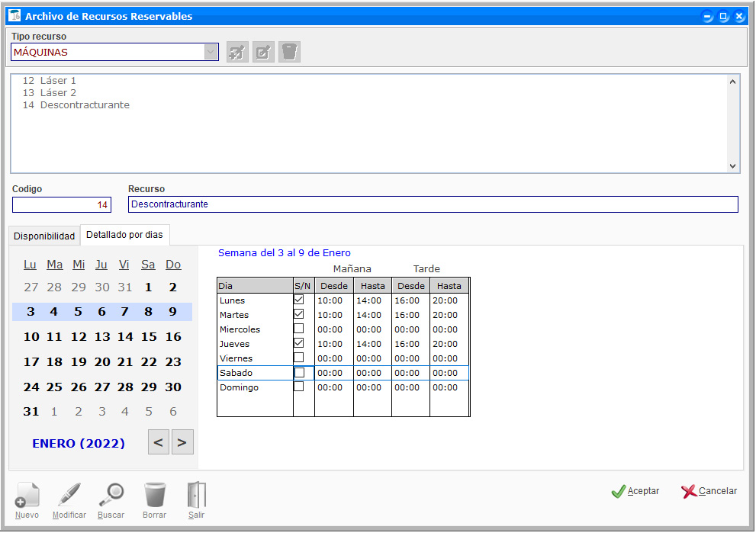The height and width of the screenshot is (533, 756).
Task: Uncheck the Martes availability checkbox
Action: pos(299,314)
